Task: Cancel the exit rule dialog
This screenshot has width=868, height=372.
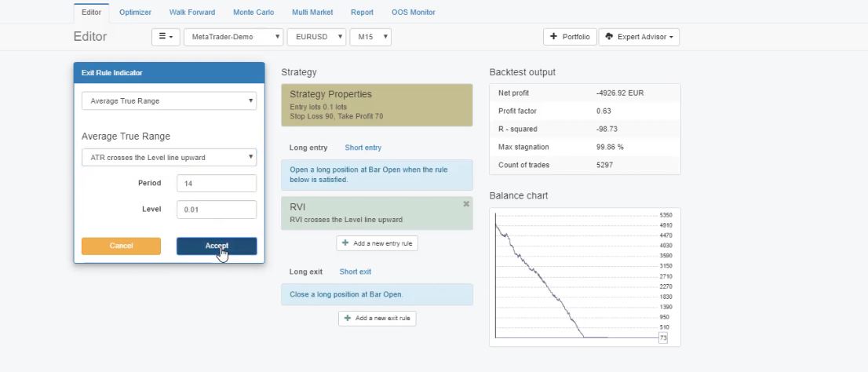Action: (121, 246)
